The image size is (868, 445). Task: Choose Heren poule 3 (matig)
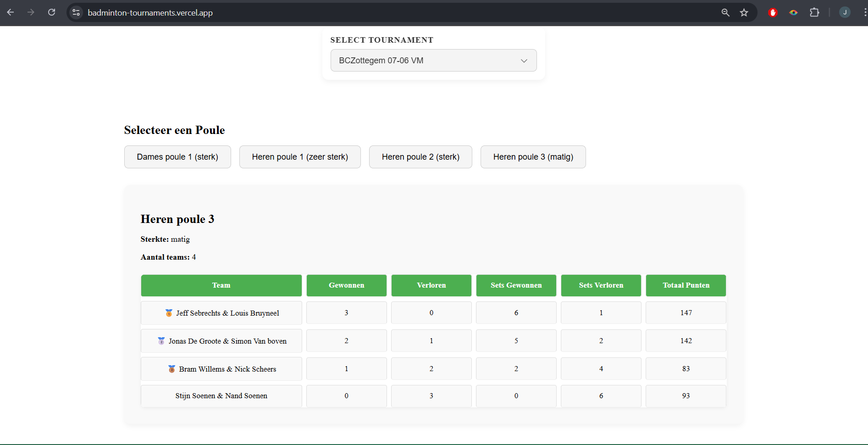coord(533,157)
